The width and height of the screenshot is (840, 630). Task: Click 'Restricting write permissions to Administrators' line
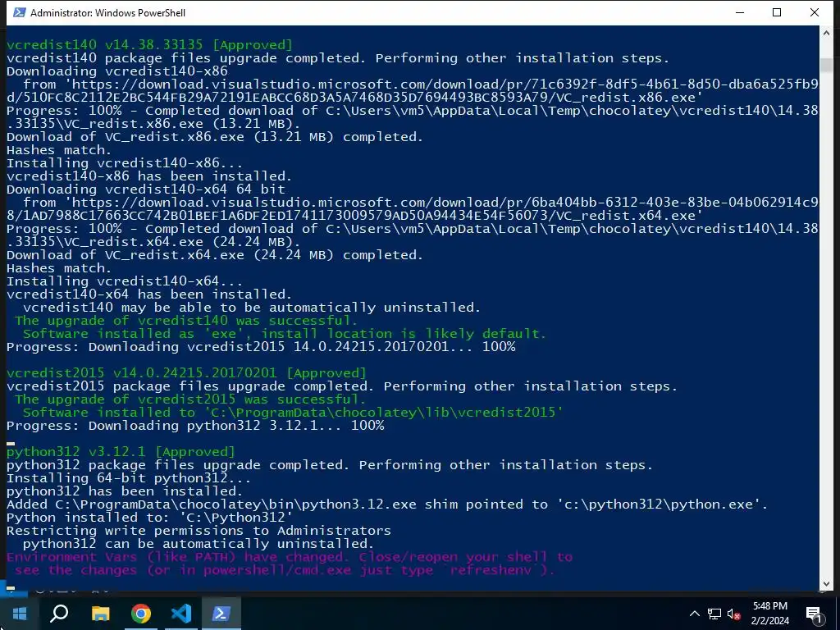point(199,531)
